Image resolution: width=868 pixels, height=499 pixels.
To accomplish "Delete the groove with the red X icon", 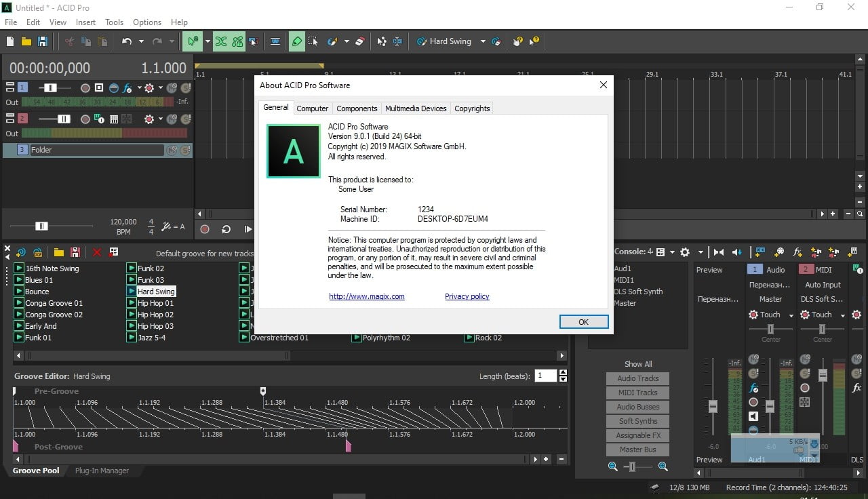I will 96,252.
